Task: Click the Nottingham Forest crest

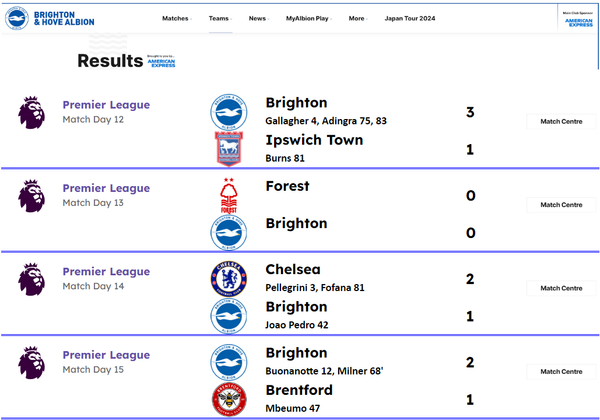Action: coord(229,195)
